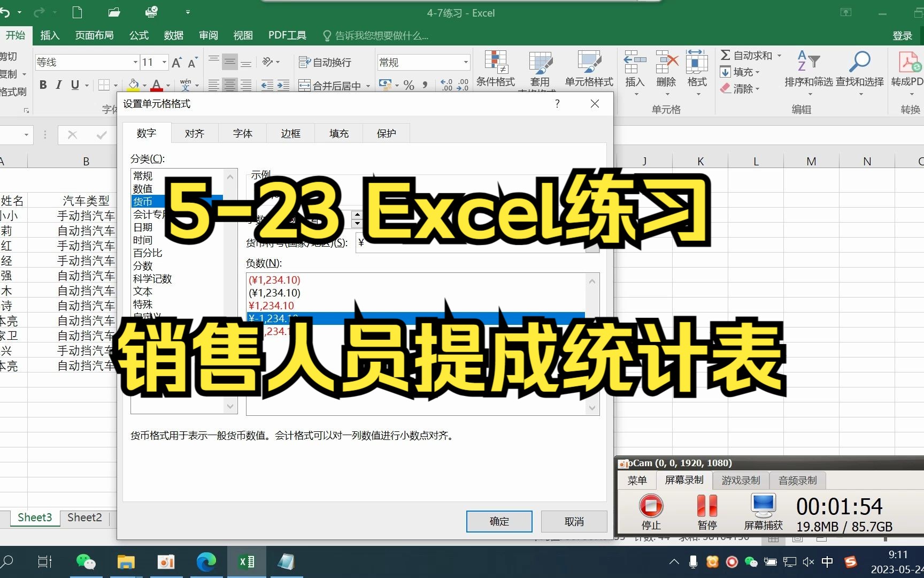Viewport: 924px width, 578px height.
Task: Click the negative numbers list scrollbar down arrow
Action: [592, 408]
